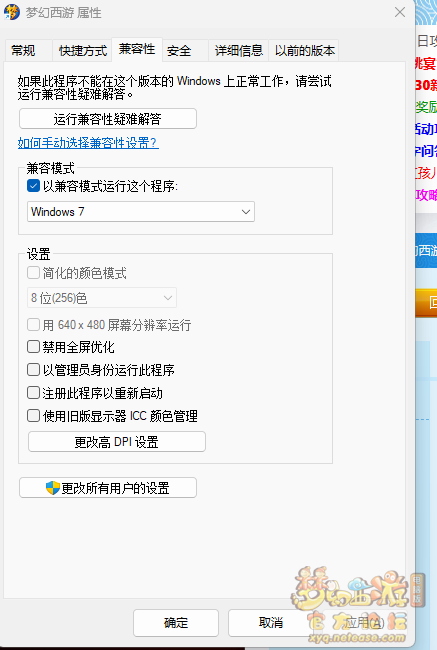This screenshot has height=650, width=437.
Task: Click 更改高 DPI 设置 button
Action: coord(117,442)
